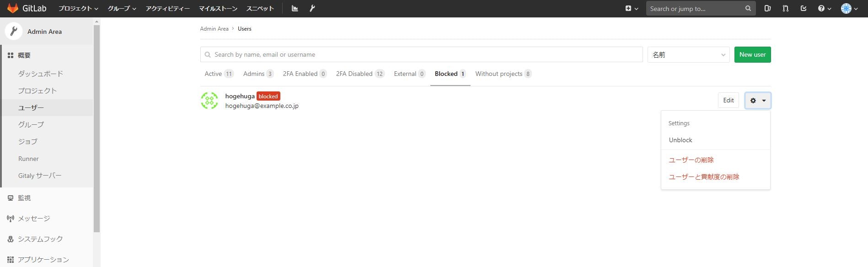The height and width of the screenshot is (267, 868).
Task: Go to マイルストーン in navbar
Action: coord(218,8)
